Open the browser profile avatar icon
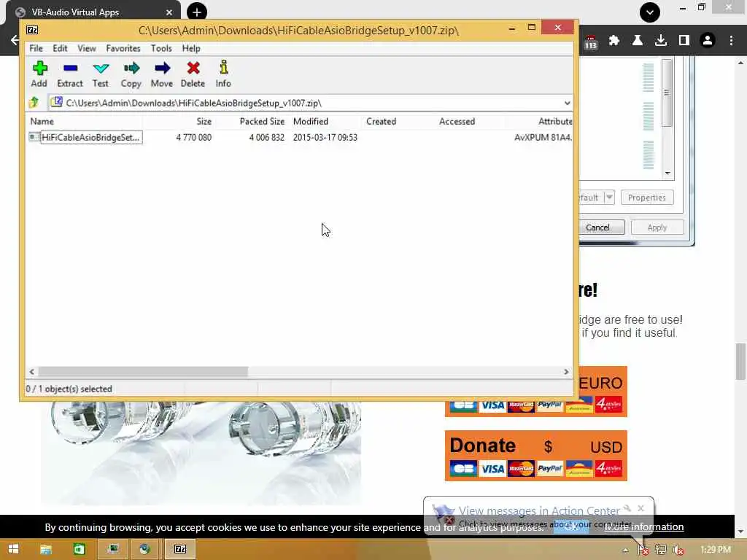This screenshot has width=747, height=560. [x=708, y=41]
